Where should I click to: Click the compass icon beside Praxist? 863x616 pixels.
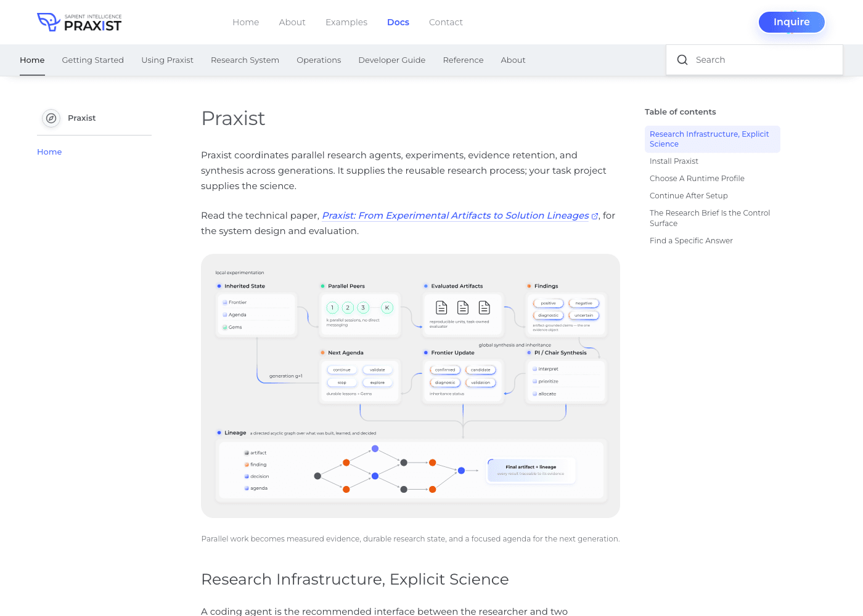pos(51,118)
